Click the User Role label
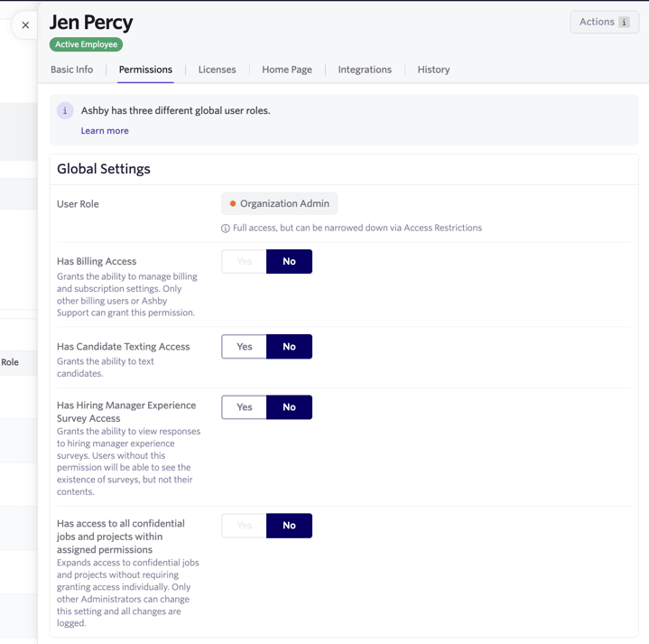This screenshot has width=649, height=644. (x=78, y=204)
